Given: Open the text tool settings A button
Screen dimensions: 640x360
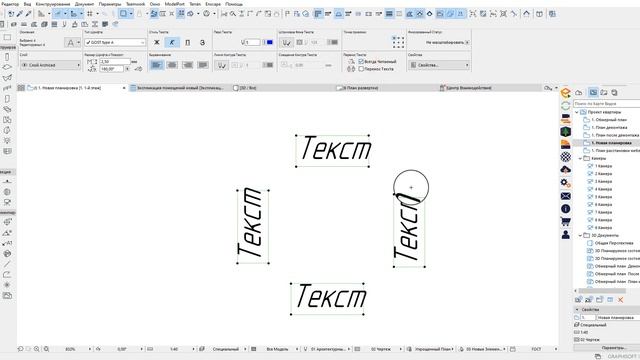Looking at the screenshot, I should click(71, 42).
